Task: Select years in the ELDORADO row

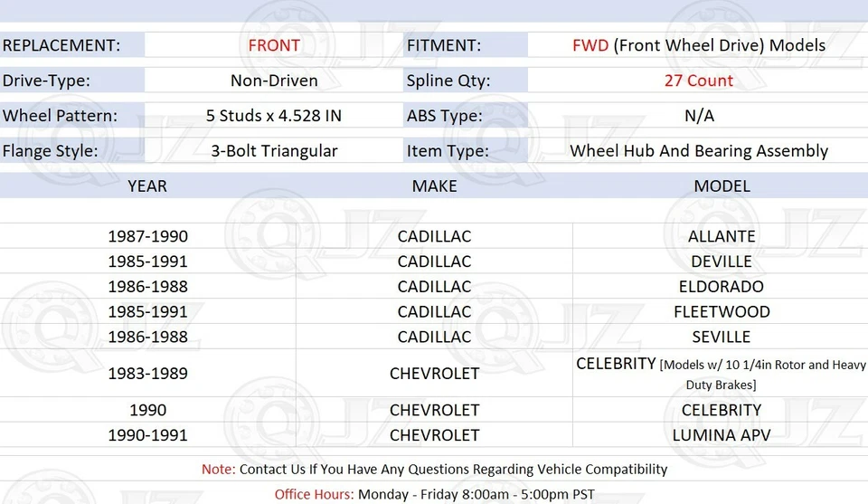Action: click(147, 287)
